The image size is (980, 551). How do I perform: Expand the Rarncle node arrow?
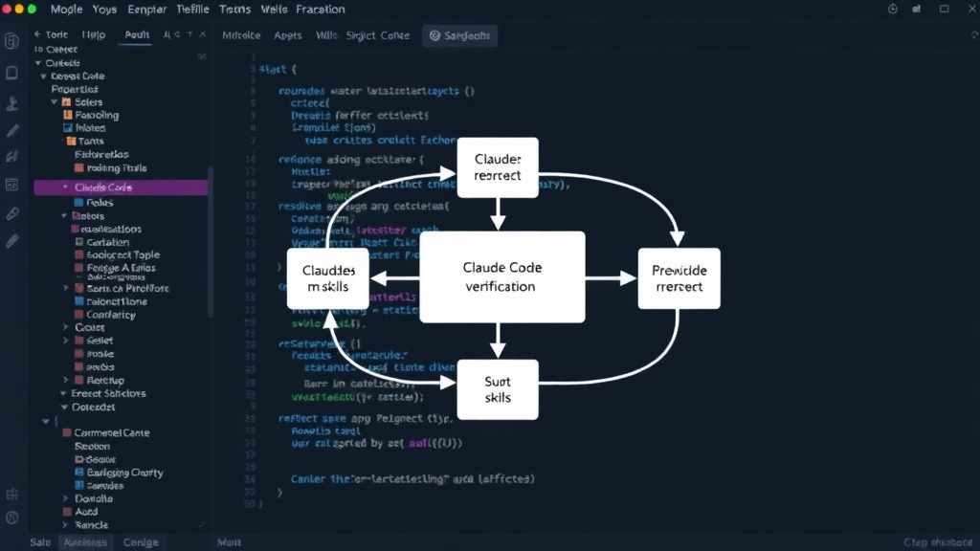(x=66, y=525)
